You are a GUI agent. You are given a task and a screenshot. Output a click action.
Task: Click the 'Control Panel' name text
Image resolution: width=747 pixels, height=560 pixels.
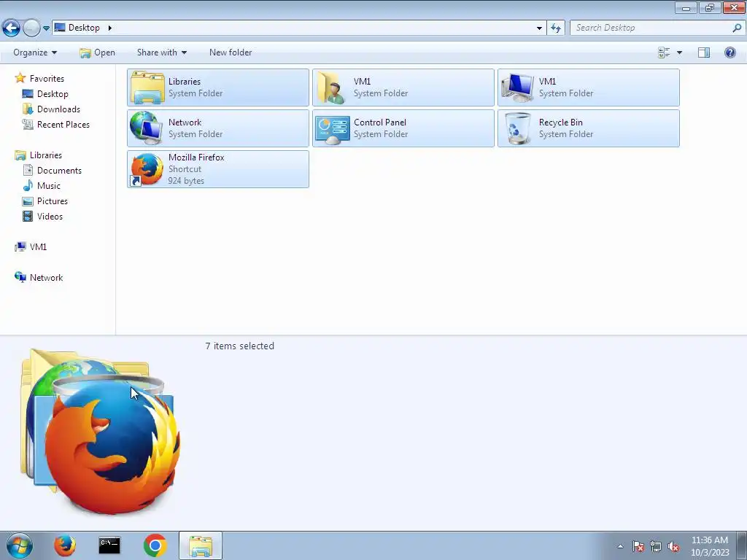(x=379, y=122)
